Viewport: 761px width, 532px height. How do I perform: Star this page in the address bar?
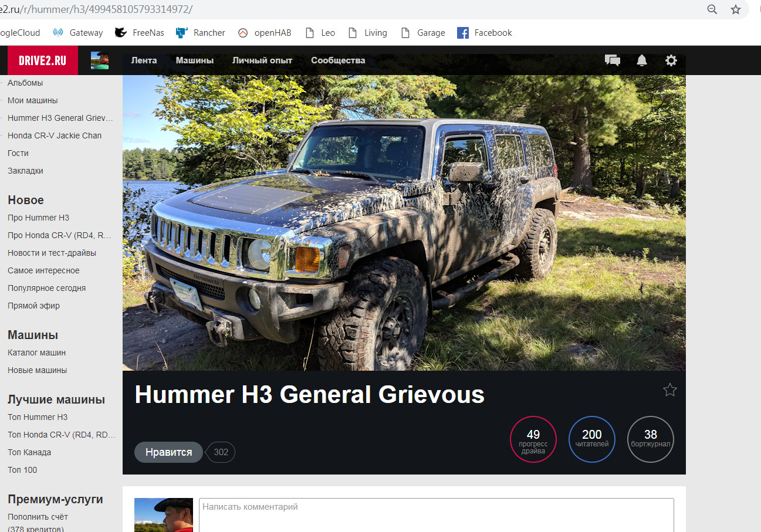(736, 9)
